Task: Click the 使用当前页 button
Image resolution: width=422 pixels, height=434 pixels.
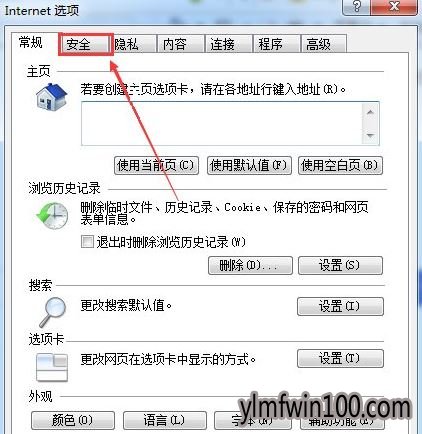Action: [156, 165]
